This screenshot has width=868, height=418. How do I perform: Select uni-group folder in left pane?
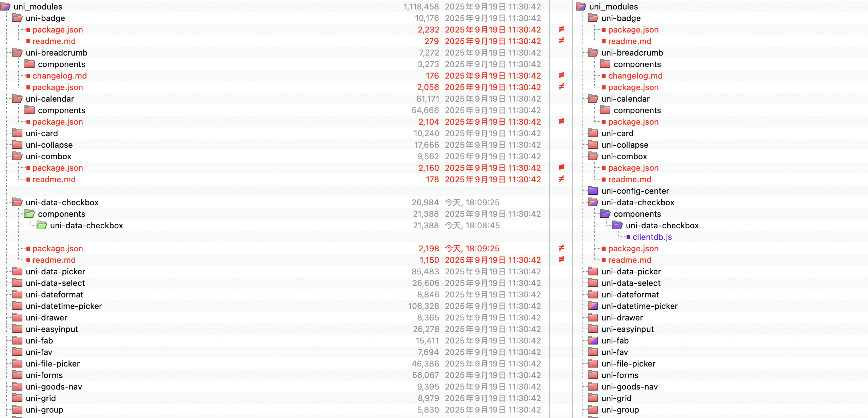[x=44, y=410]
